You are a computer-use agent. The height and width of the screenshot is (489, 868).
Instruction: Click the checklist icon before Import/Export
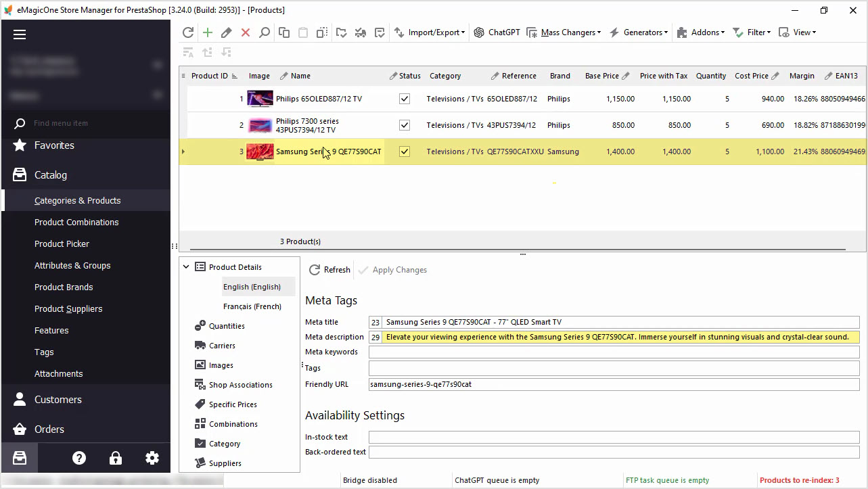click(x=380, y=32)
